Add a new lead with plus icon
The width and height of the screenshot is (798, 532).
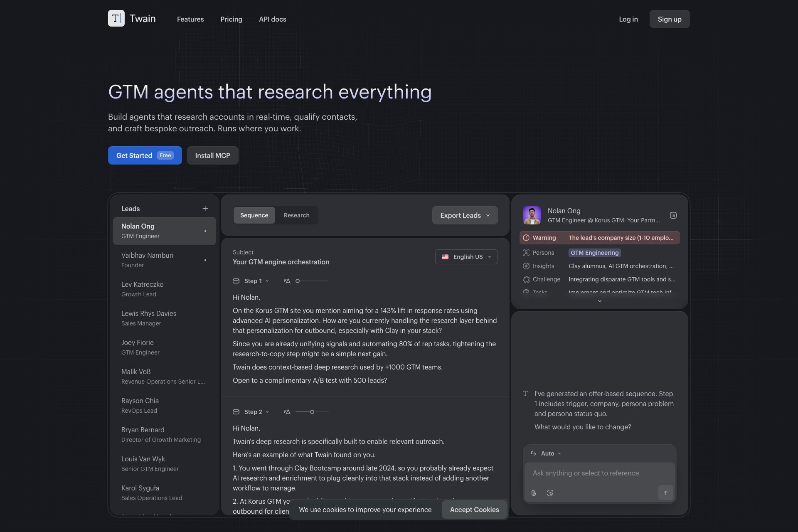pos(205,209)
